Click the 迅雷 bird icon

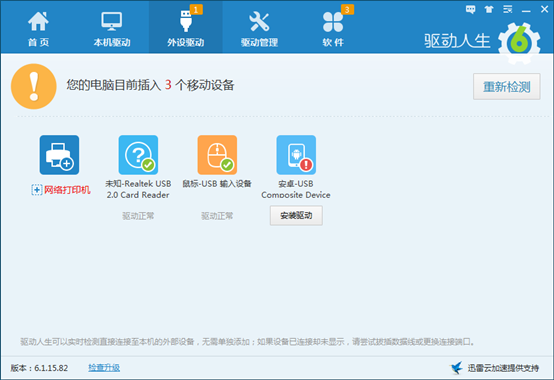click(x=456, y=368)
